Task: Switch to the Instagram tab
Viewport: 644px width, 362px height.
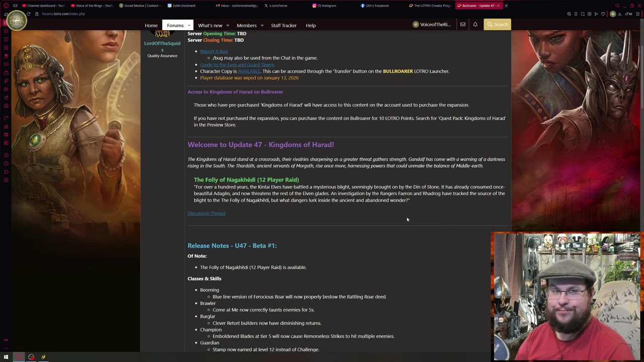Action: (333, 6)
